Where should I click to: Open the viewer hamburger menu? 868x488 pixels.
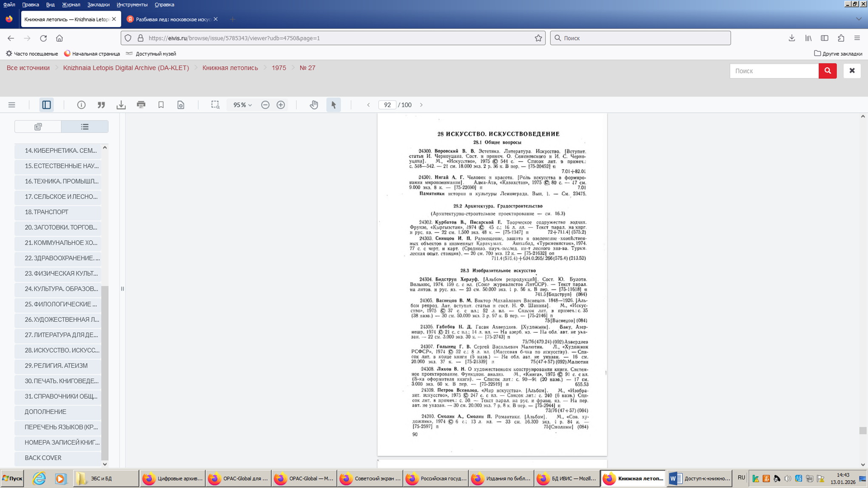coord(12,105)
